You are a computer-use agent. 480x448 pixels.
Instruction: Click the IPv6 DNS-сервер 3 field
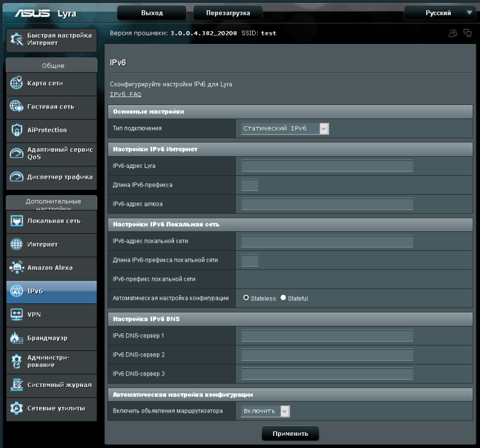[x=327, y=374]
